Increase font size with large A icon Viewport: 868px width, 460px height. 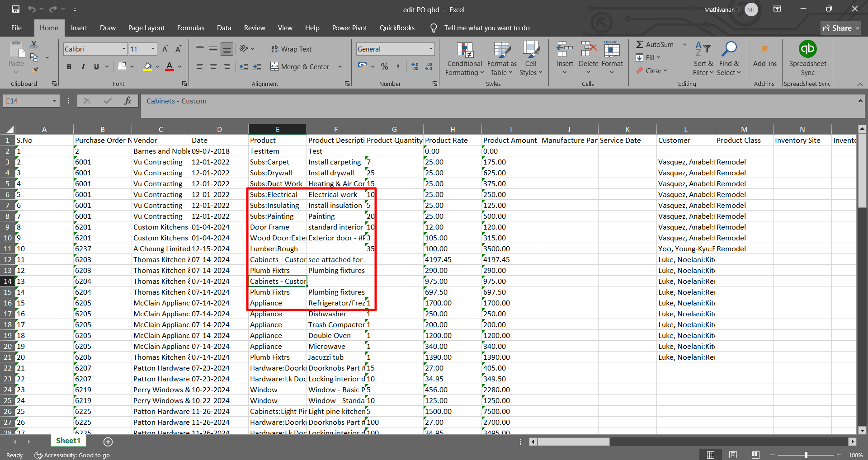point(165,49)
